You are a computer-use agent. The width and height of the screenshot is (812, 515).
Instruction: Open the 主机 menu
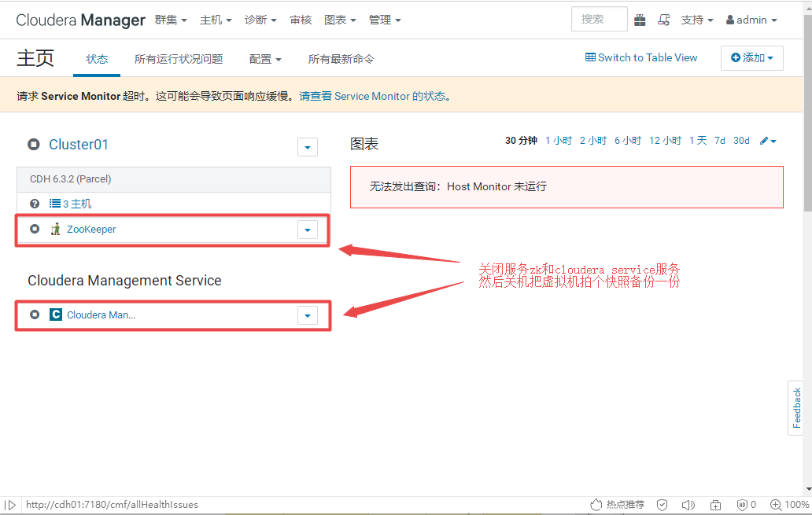pyautogui.click(x=216, y=20)
